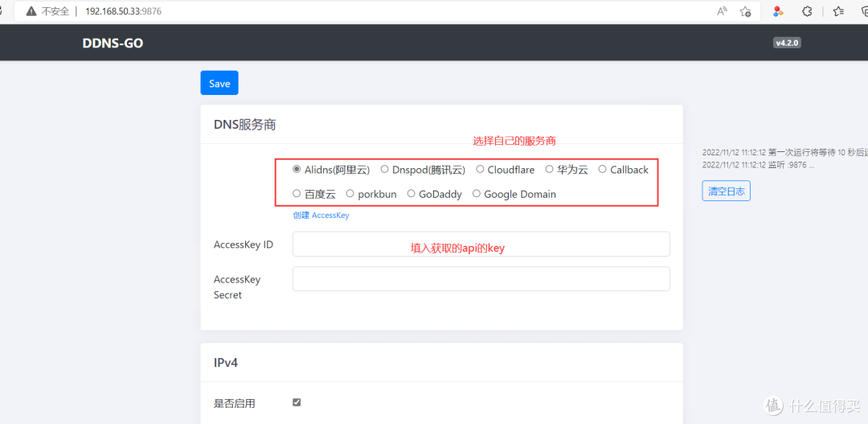Select Alidns(阿里云) radio button
Image resolution: width=868 pixels, height=424 pixels.
click(x=297, y=169)
